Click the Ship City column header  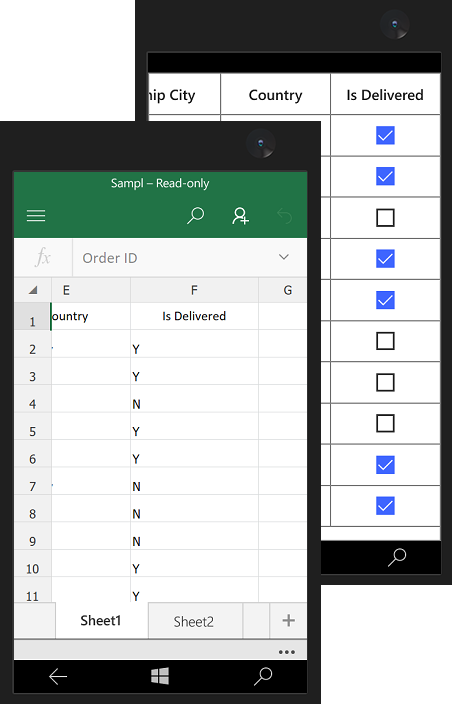184,95
